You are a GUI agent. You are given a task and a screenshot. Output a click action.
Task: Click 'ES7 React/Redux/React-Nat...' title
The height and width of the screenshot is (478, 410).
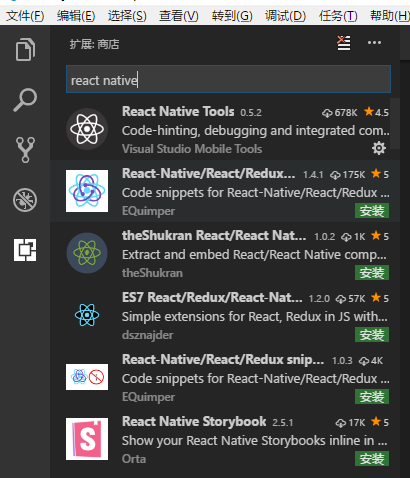212,297
